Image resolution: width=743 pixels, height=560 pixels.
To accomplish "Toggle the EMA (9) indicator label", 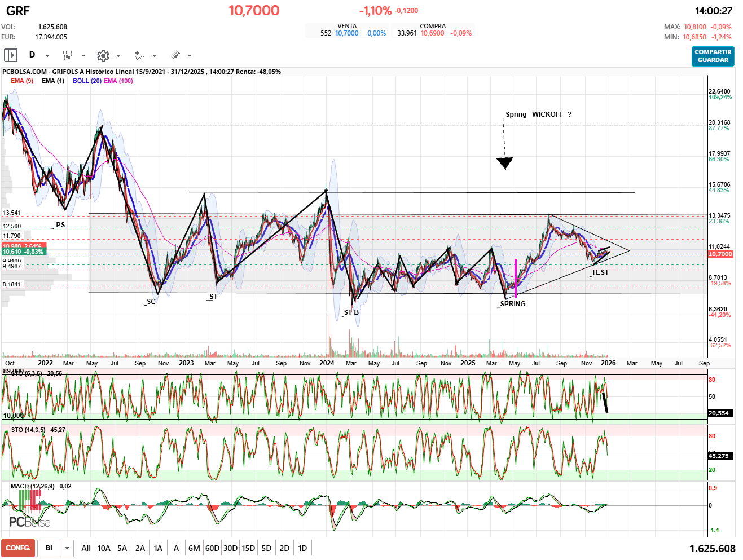I will [22, 81].
